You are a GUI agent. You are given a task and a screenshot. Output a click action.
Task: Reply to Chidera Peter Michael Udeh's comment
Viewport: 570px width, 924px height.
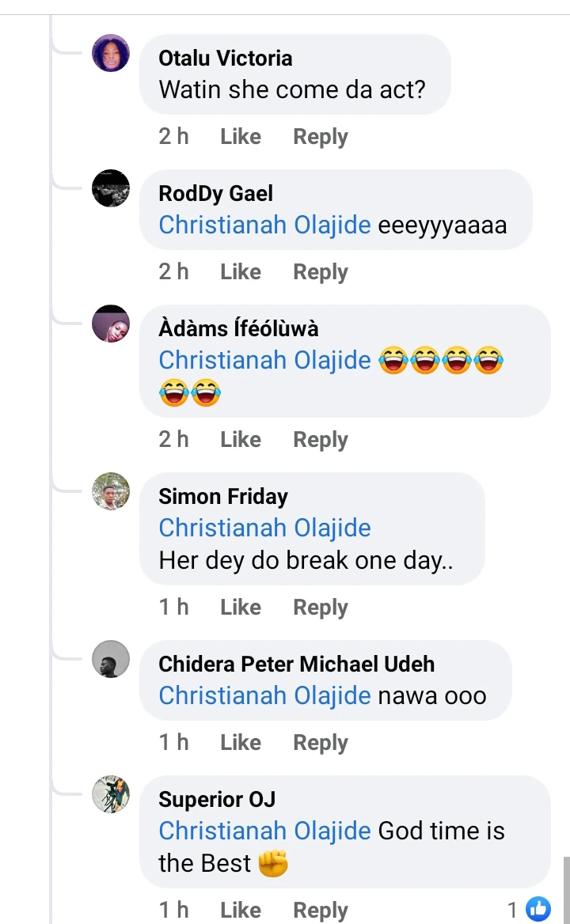[x=320, y=743]
